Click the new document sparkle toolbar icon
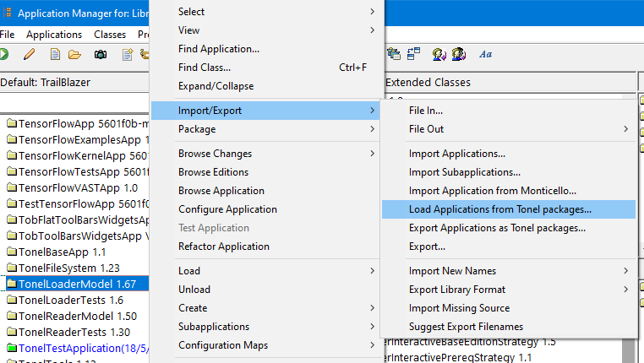The height and width of the screenshot is (363, 644). [128, 55]
